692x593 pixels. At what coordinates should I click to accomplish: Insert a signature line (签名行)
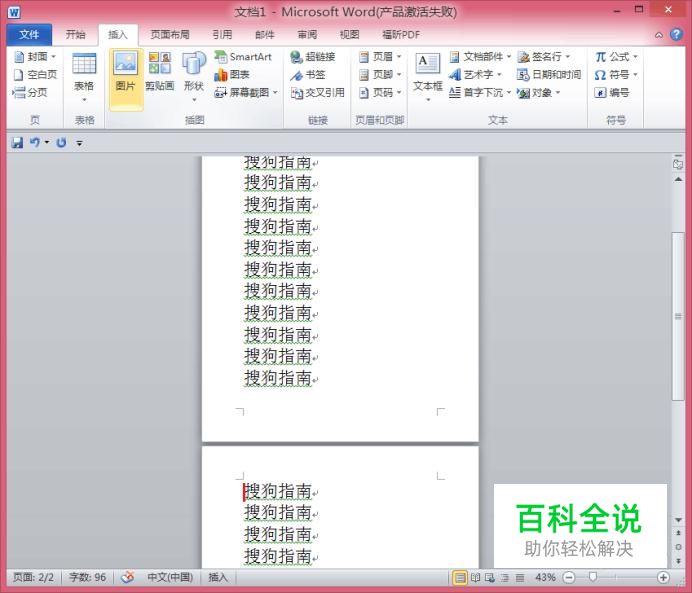[544, 56]
